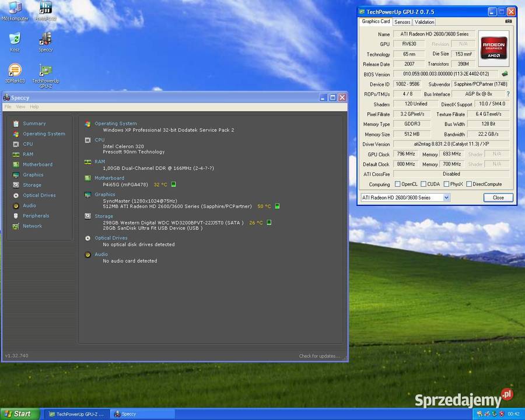Click the BIOS save chip icon in GPU-Z
Viewport: 525px width, 420px height.
coord(505,73)
